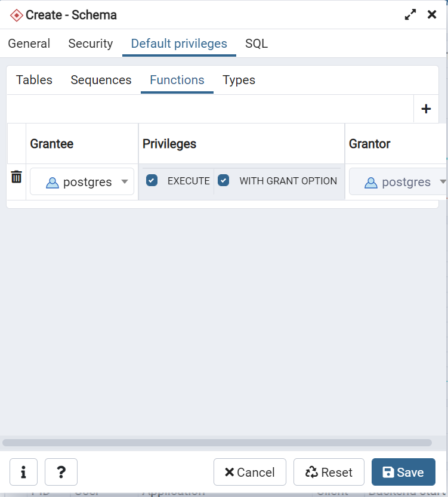Open the Sequences sub-tab

pos(101,80)
